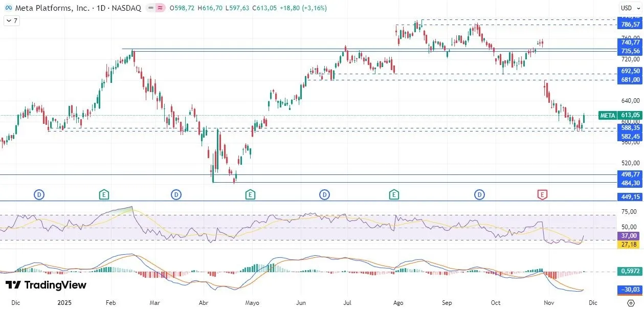Click the second dividend D marker

coord(176,194)
